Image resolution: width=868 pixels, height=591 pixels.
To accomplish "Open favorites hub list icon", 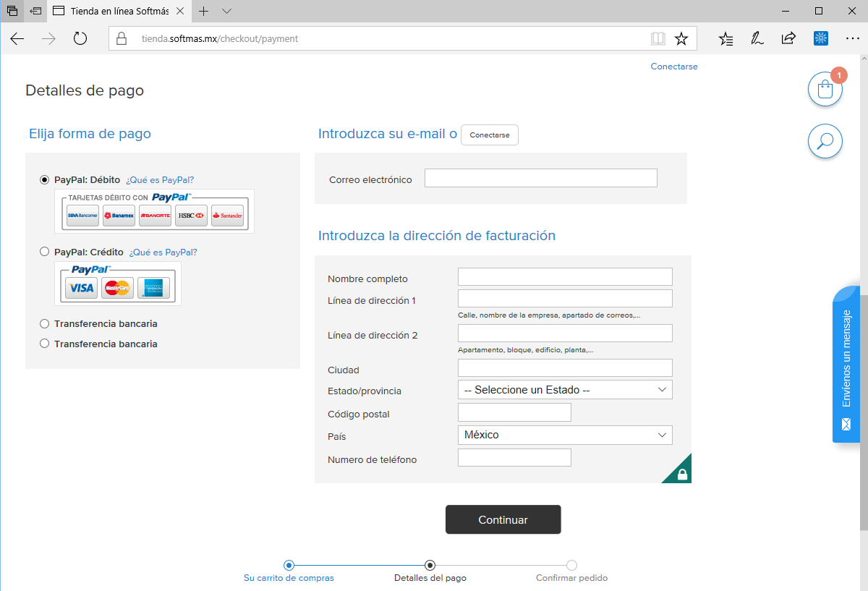I will coord(726,38).
